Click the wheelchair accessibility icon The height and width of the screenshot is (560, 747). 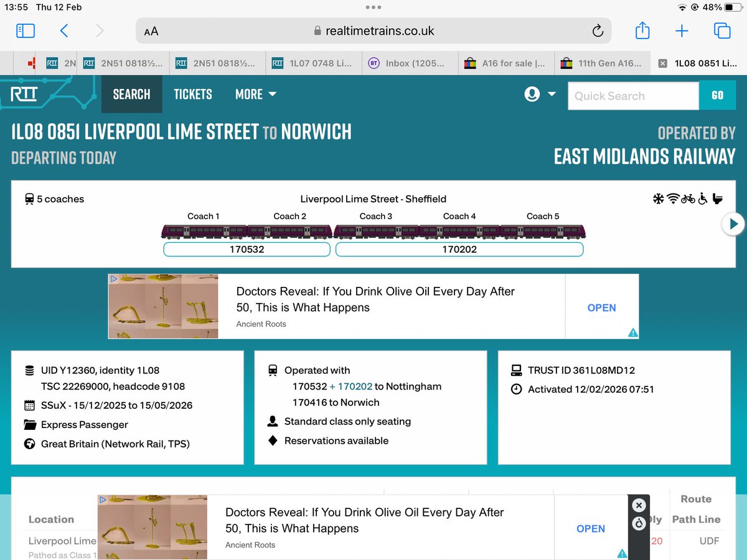point(703,199)
